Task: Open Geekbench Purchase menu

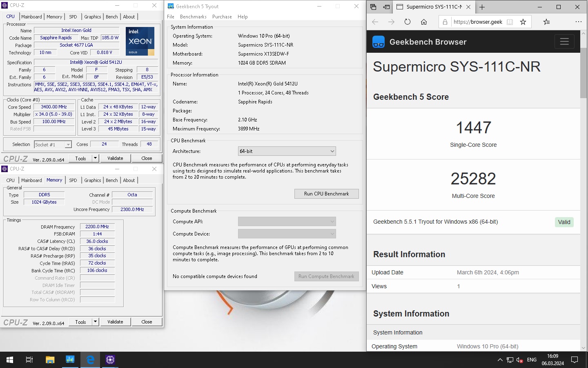Action: pos(222,17)
